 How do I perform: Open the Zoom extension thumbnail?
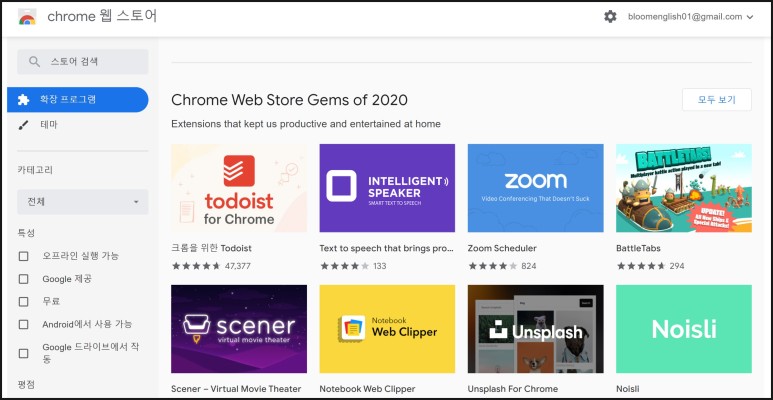click(x=535, y=188)
